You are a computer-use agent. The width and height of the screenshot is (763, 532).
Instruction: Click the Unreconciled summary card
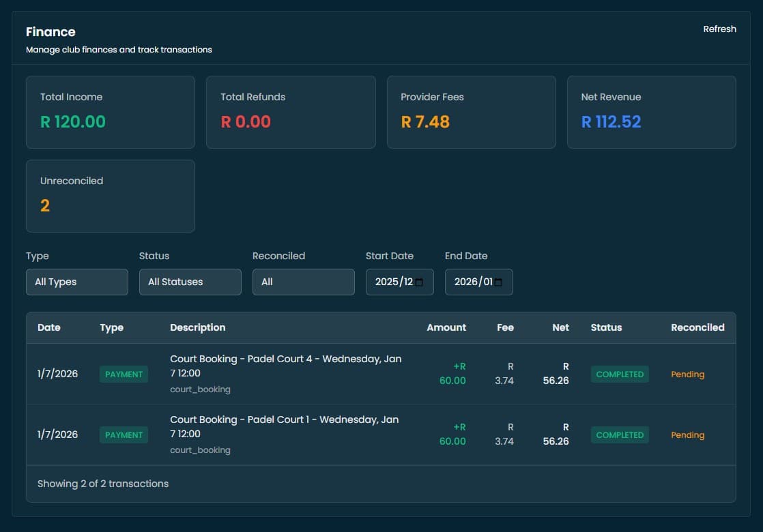pos(110,196)
